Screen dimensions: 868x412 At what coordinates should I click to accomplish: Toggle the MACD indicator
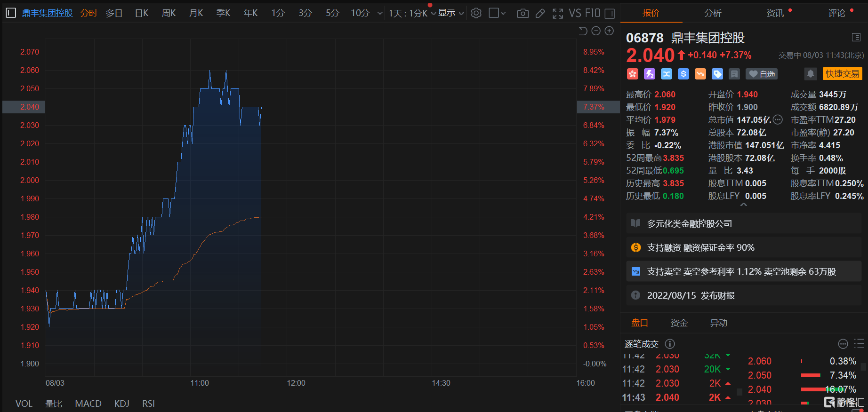pos(88,404)
